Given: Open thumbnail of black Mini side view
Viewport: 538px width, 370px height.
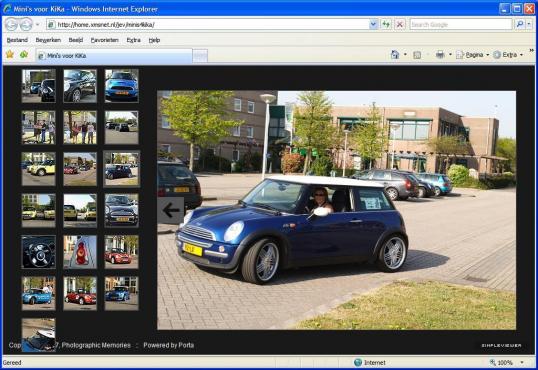Looking at the screenshot, I should 80,86.
